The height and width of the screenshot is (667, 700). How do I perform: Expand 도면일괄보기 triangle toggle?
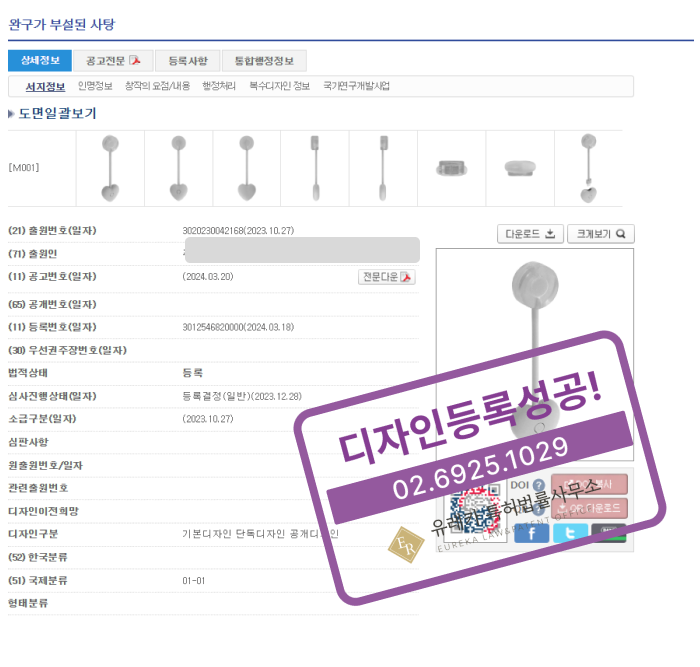click(11, 114)
